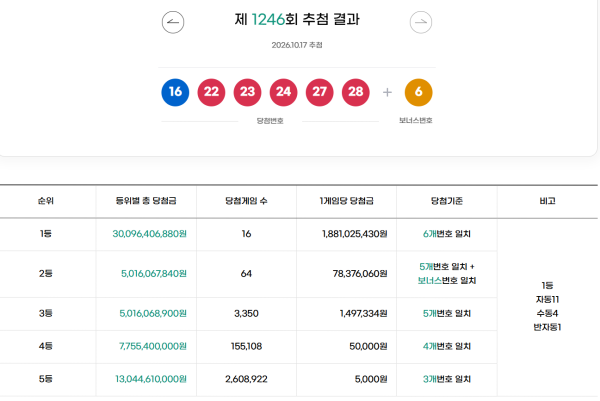Image resolution: width=600 pixels, height=401 pixels.
Task: Click the 5등 rank cell
Action: [x=46, y=379]
